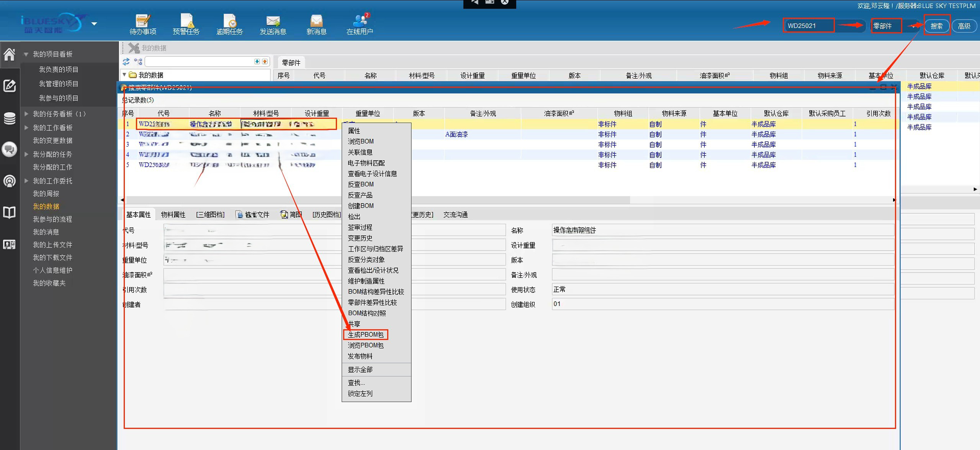Open dropdown arrow beside the BlueSky logo
This screenshot has width=980, height=450.
pyautogui.click(x=94, y=24)
